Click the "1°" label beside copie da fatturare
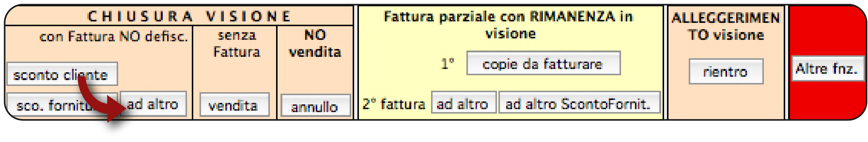 pos(448,64)
